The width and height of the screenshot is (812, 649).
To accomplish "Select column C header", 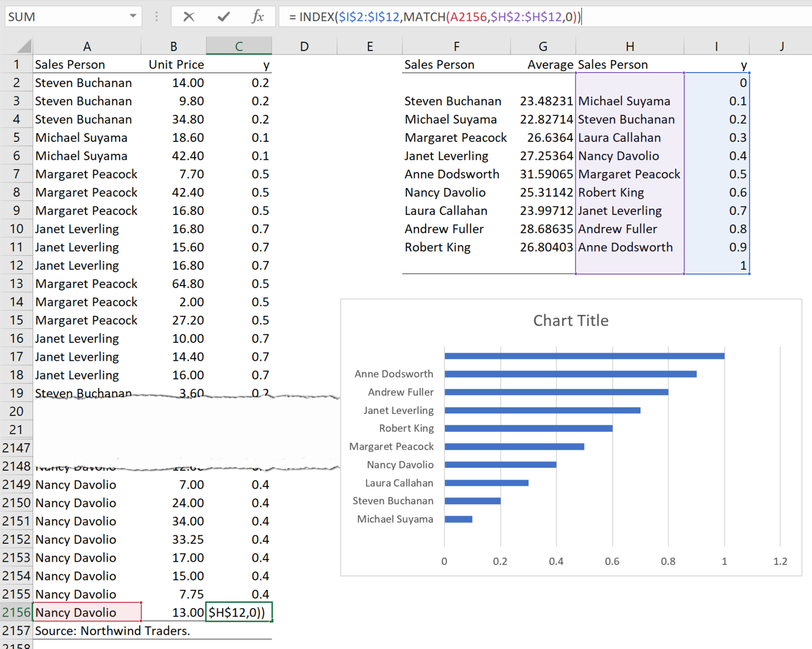I will click(239, 46).
